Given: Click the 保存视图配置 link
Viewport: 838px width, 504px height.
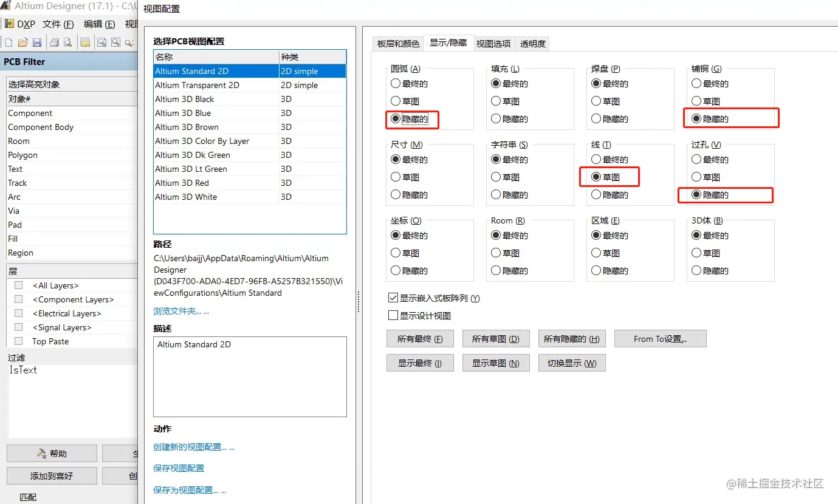Looking at the screenshot, I should [x=179, y=468].
